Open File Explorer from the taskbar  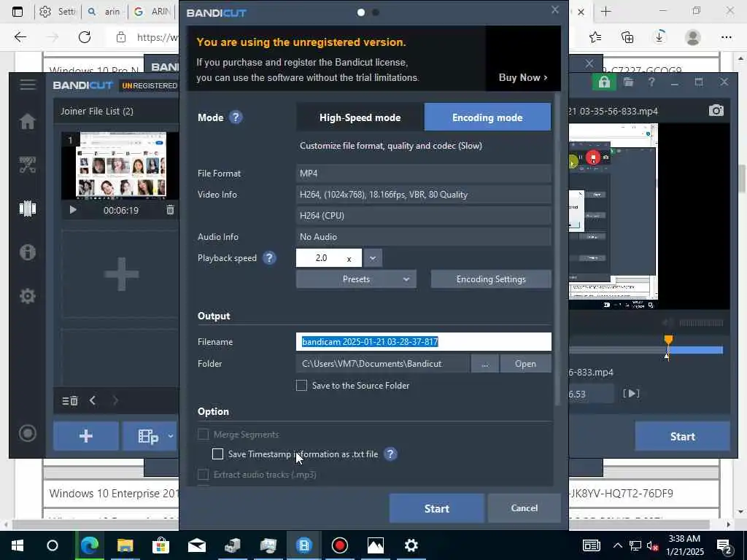tap(125, 545)
